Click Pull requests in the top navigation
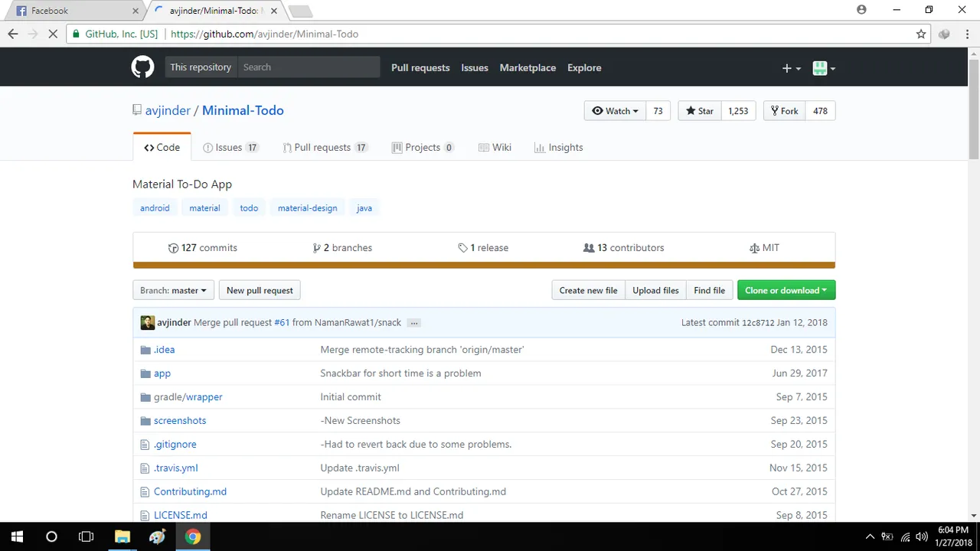The width and height of the screenshot is (980, 551). click(420, 68)
